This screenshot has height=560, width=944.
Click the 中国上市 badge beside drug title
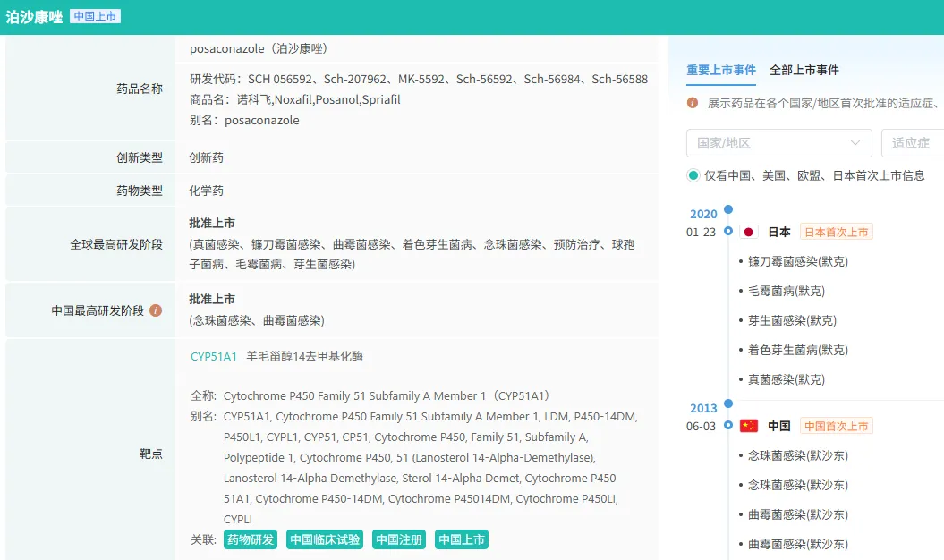pos(95,17)
